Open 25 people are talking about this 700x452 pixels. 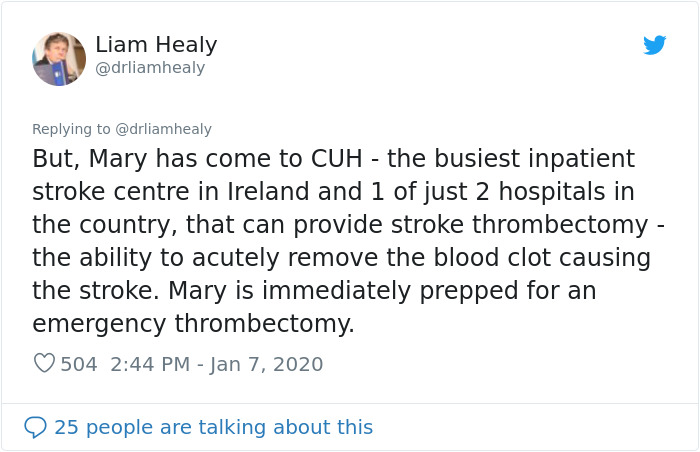213,427
